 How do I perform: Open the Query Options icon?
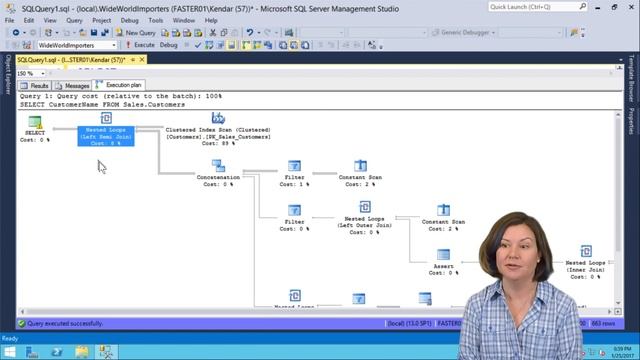coord(220,45)
